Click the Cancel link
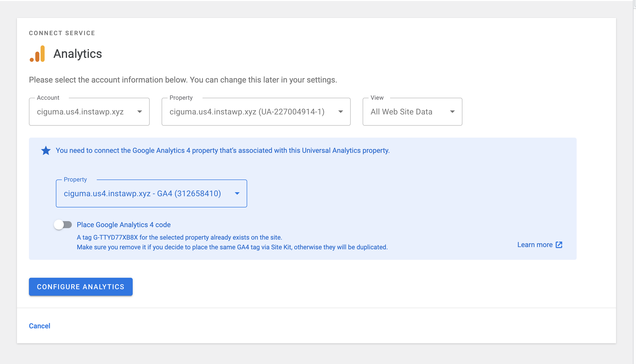 [x=39, y=326]
